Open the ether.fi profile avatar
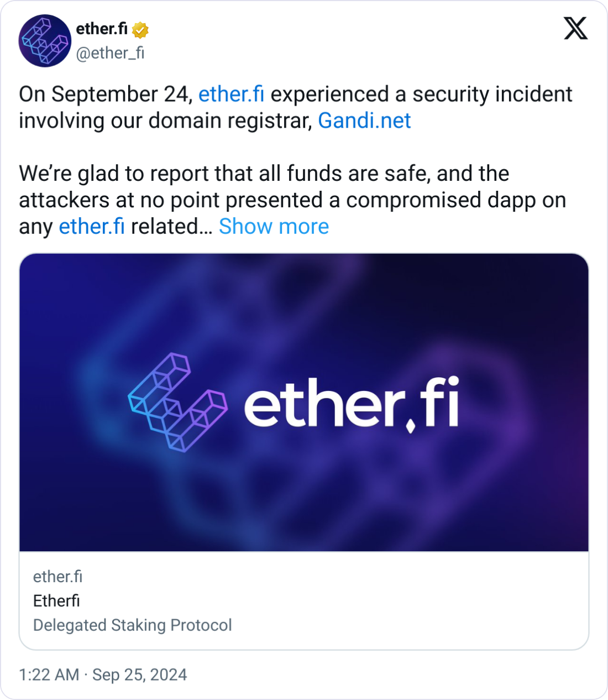Screen dimensions: 608x700 tap(45, 41)
